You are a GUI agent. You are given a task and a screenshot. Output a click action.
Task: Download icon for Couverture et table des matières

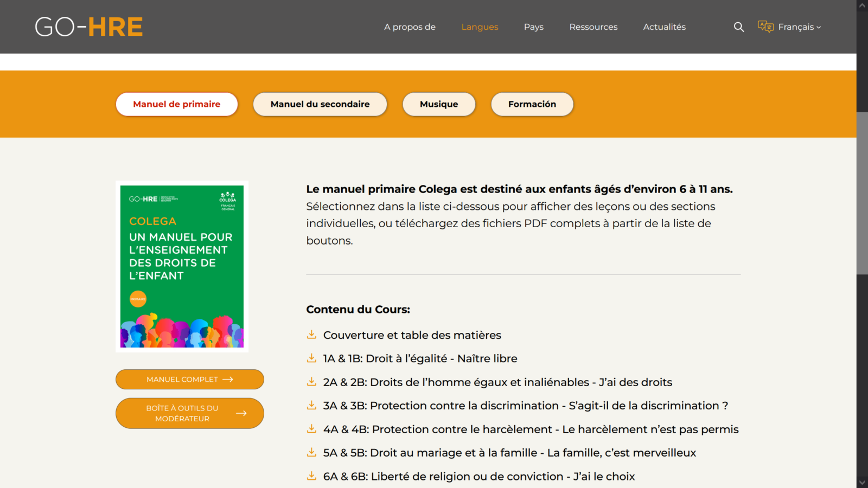[311, 335]
